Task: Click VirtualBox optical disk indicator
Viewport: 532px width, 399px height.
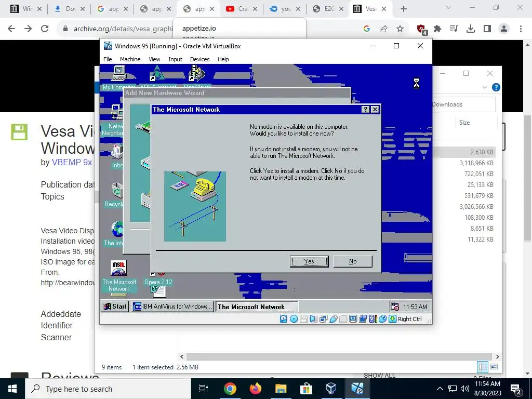Action: pyautogui.click(x=294, y=319)
